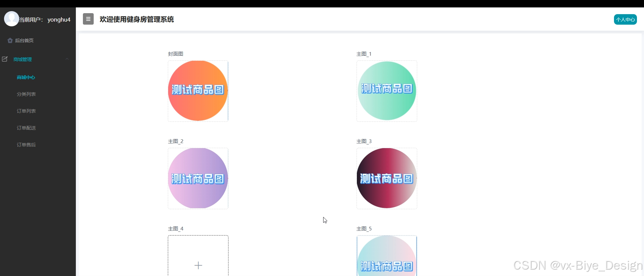
Task: Click the 封面图 label
Action: pyautogui.click(x=176, y=54)
